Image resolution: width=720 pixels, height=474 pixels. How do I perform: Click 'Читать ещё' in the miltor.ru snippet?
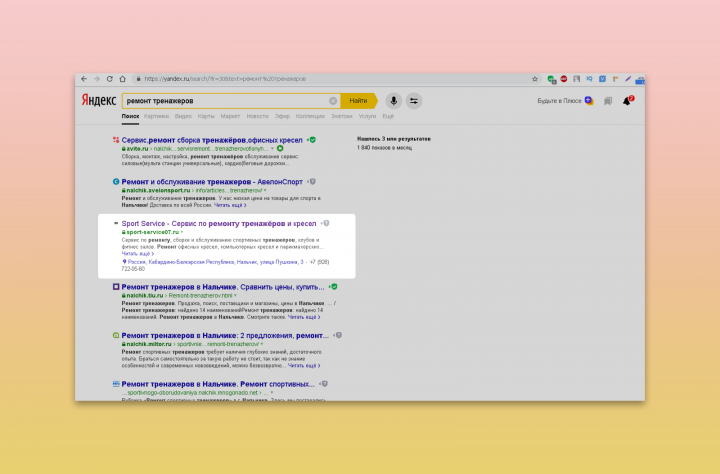coord(304,366)
